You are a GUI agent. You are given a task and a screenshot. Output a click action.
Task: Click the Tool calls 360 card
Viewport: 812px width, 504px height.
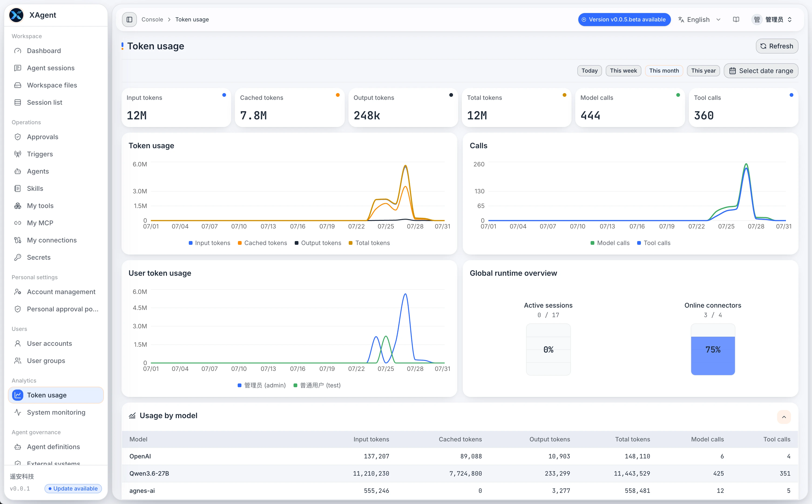coord(743,108)
